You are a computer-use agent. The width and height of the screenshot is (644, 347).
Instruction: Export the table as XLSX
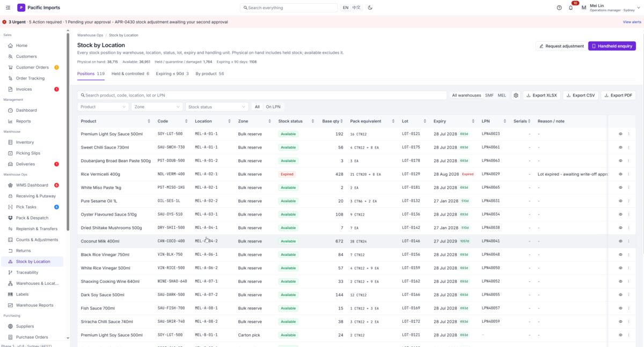point(541,95)
